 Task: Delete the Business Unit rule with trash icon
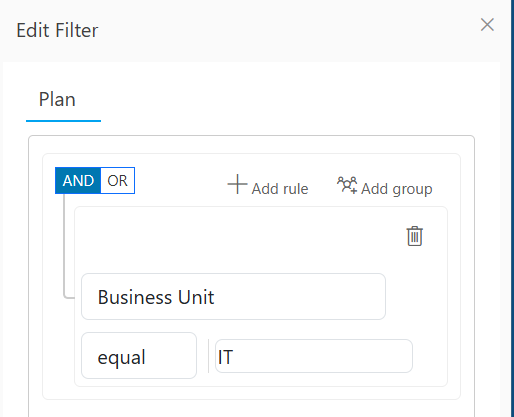coord(415,236)
